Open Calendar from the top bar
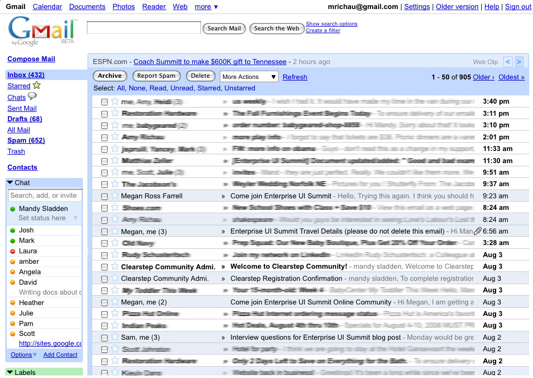This screenshot has height=378, width=533. [47, 6]
